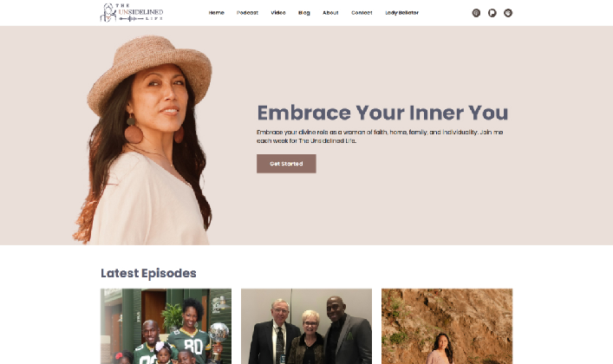Click the Get Started button

tap(287, 164)
